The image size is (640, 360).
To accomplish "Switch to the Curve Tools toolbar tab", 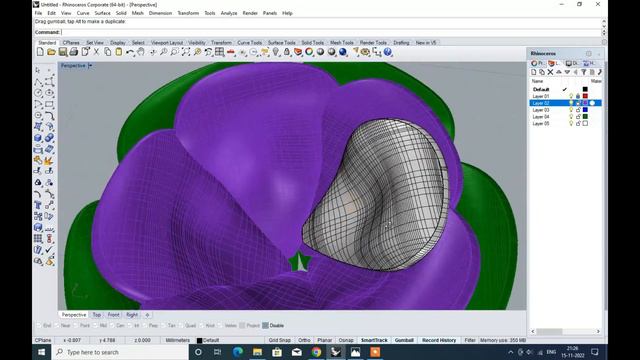I will [249, 42].
